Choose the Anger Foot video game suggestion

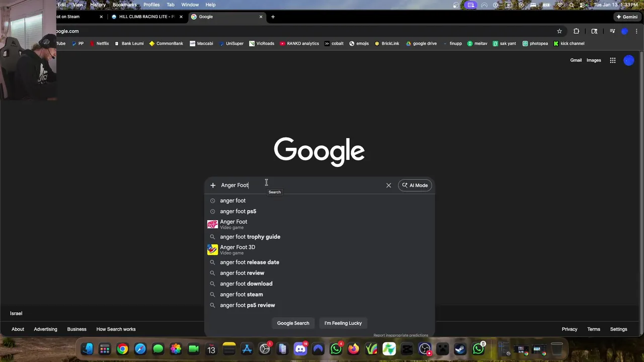[x=319, y=224]
